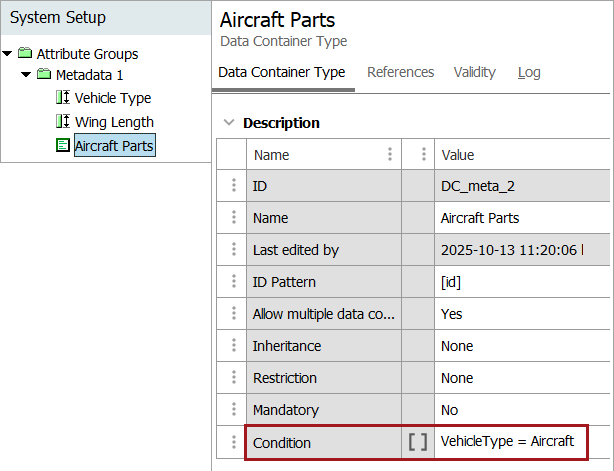Collapse the Description section
Screen dimensions: 614x471
(229, 123)
